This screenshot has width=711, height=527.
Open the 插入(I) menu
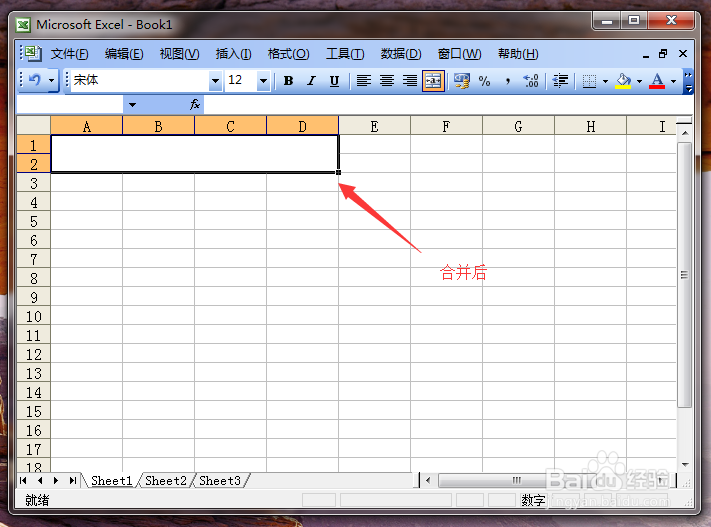pos(234,54)
